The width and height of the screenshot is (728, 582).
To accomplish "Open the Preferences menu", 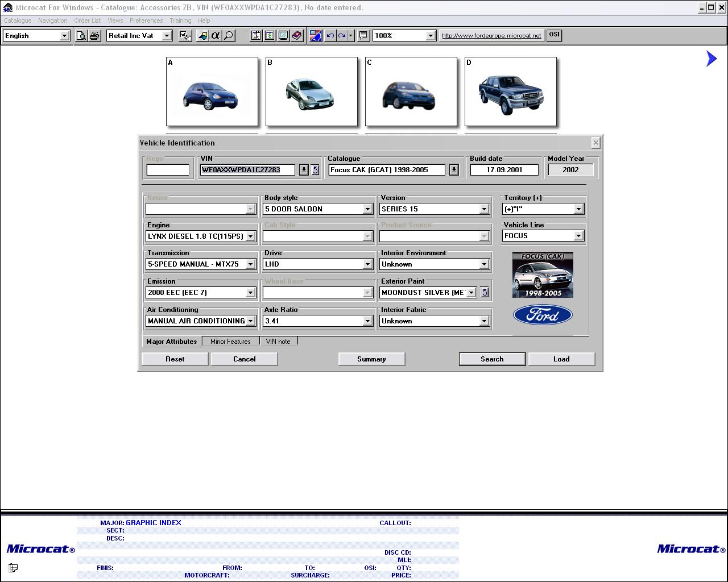I will [146, 20].
